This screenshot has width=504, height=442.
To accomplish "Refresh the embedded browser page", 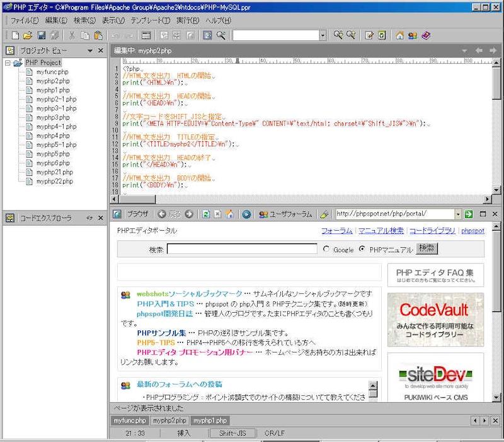I will click(x=205, y=214).
